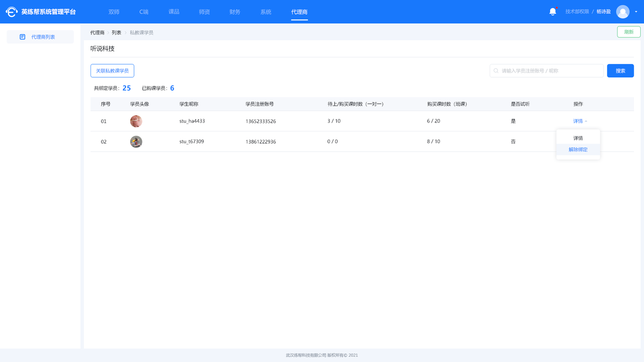The height and width of the screenshot is (362, 644).
Task: Choose 详情 in the dropdown menu
Action: (578, 138)
